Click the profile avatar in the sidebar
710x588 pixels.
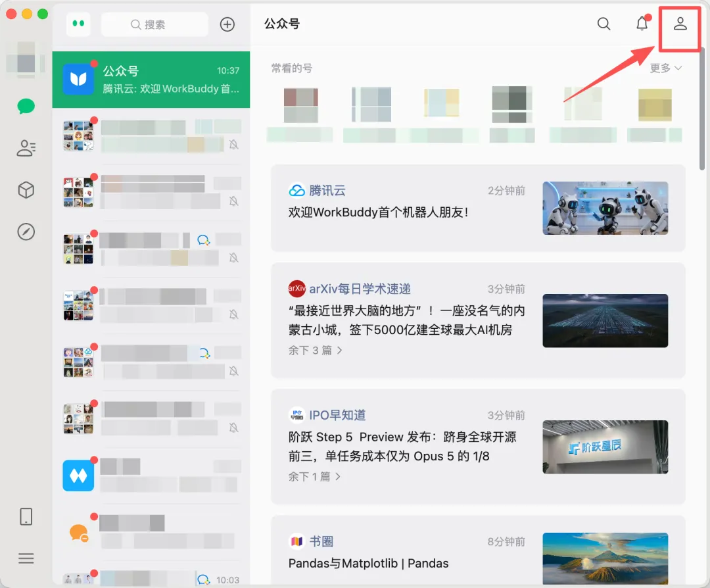coord(26,60)
